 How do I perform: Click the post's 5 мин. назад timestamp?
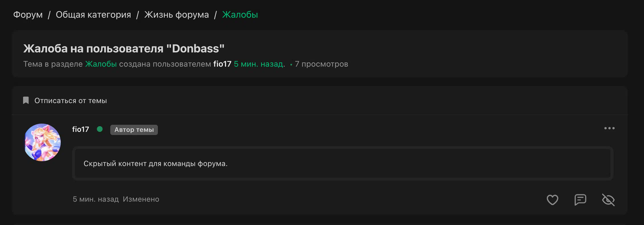point(96,199)
